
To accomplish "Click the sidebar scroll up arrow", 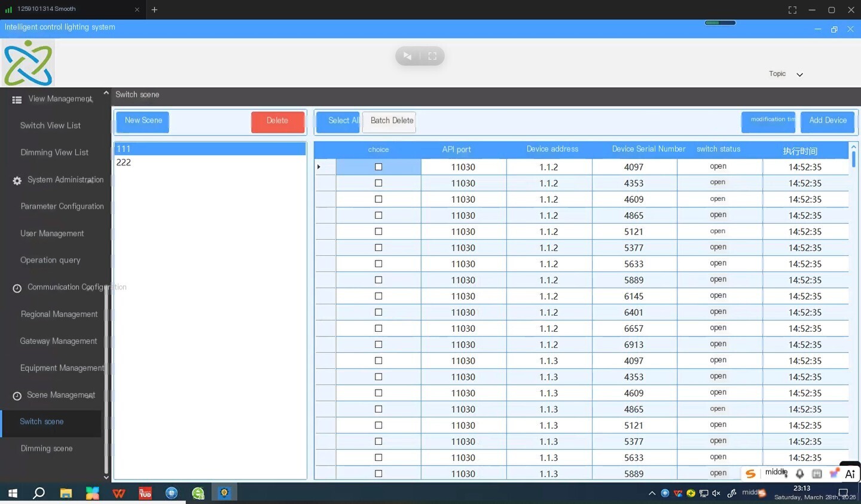I will click(106, 93).
